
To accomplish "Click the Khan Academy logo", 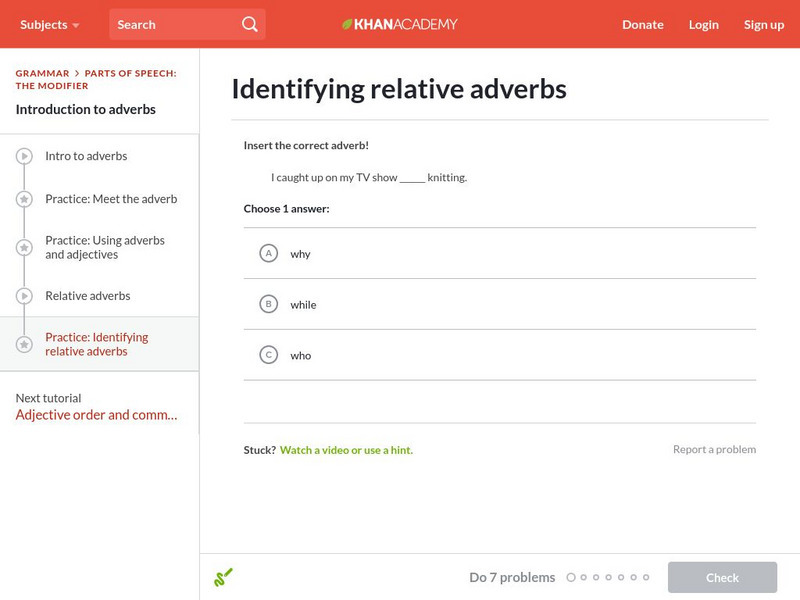I will point(400,24).
